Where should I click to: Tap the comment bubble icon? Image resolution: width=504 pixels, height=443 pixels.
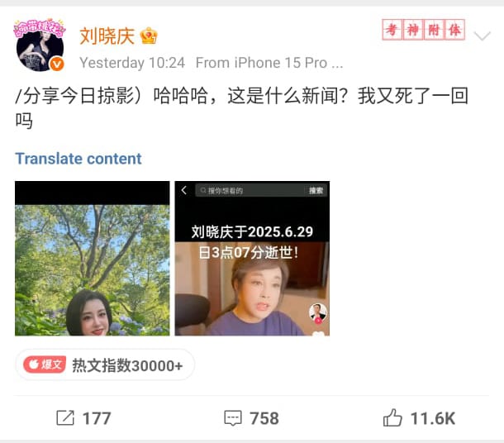point(233,418)
